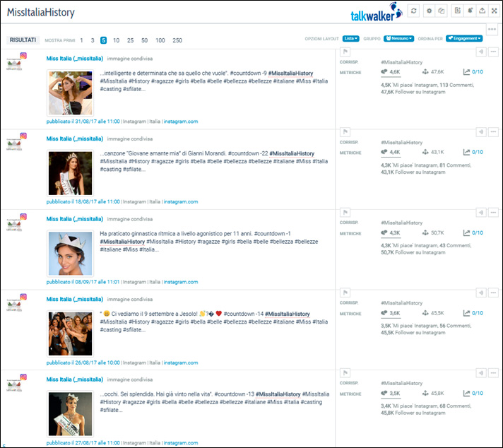Open Miss Italia profile on first post
This screenshot has width=503, height=448.
pyautogui.click(x=75, y=59)
